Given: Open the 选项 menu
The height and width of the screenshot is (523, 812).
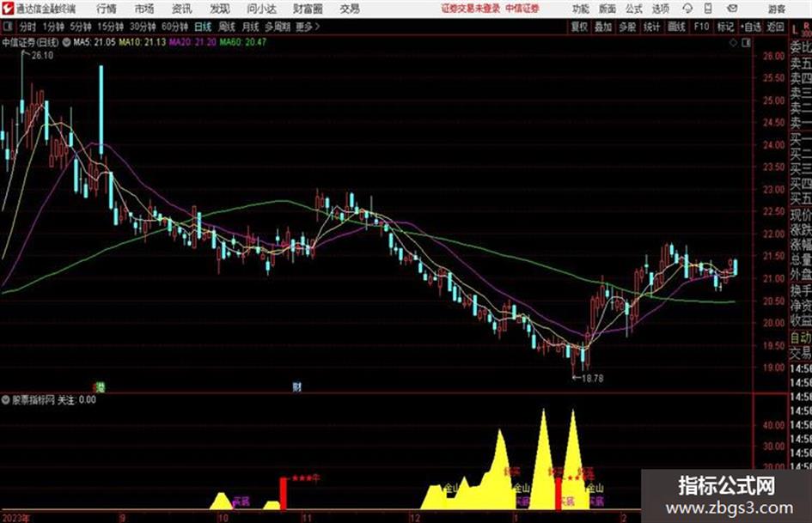Looking at the screenshot, I should [660, 9].
